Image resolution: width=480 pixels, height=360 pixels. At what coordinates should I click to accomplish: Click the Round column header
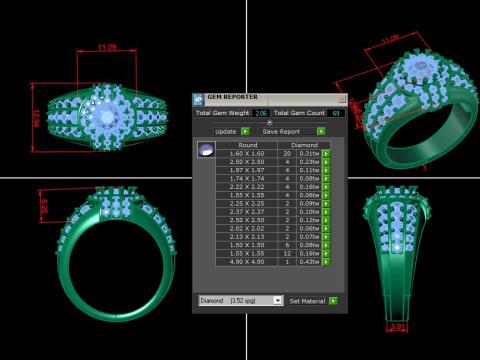tap(247, 145)
